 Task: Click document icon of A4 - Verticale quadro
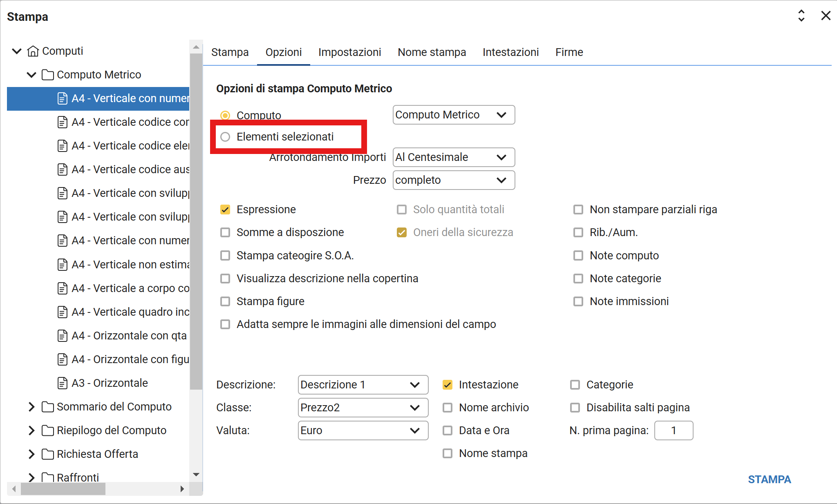[62, 312]
